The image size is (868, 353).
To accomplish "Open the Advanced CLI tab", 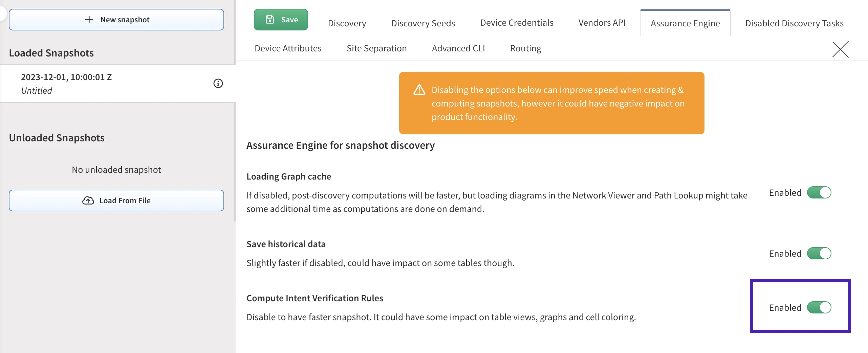I will 458,48.
